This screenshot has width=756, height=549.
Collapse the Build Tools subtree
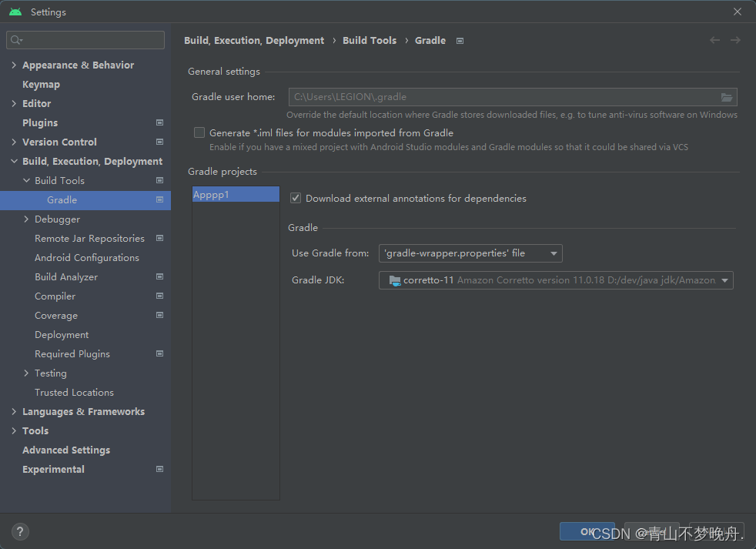(x=26, y=180)
